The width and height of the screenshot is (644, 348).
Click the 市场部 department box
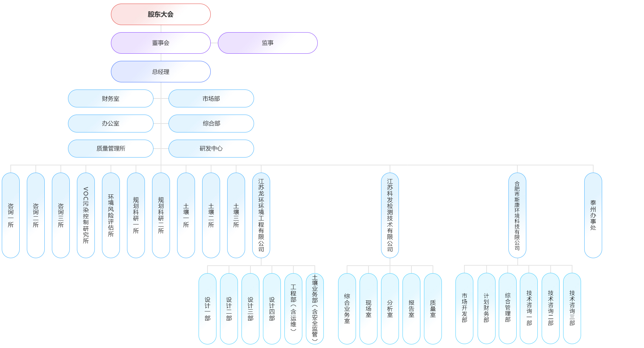pyautogui.click(x=211, y=98)
